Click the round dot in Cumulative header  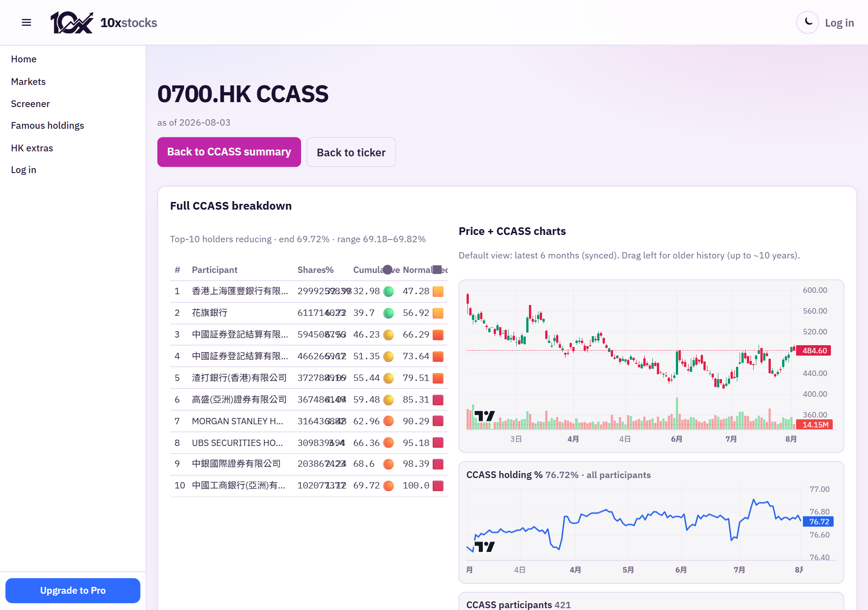387,270
